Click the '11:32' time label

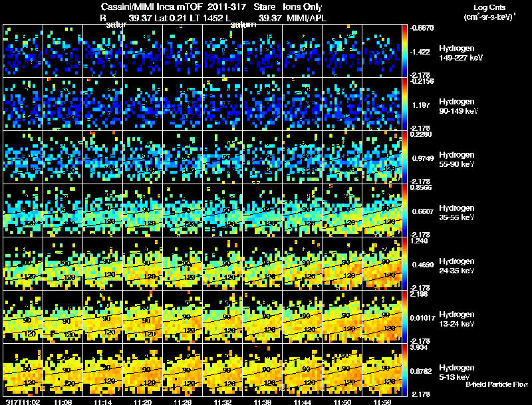[x=223, y=402]
